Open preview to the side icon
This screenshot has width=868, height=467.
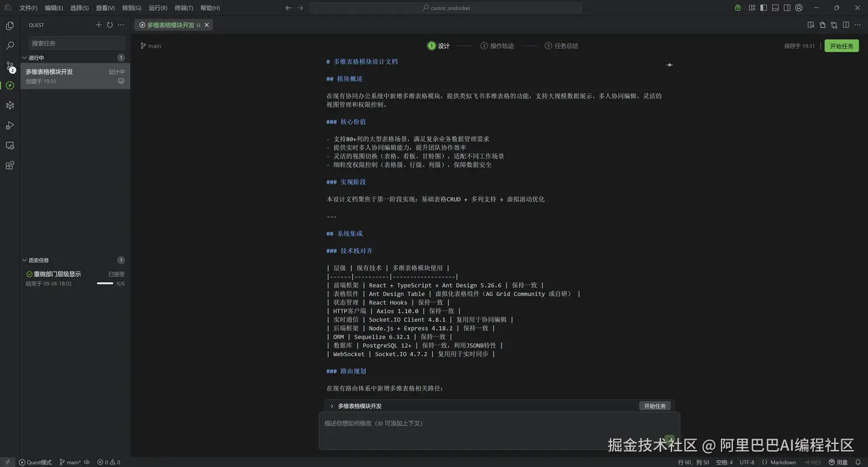(x=811, y=25)
